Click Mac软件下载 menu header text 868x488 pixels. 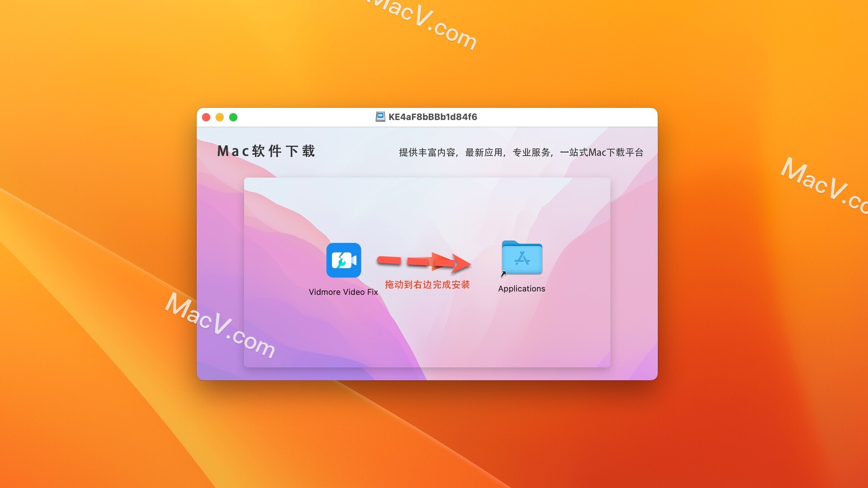tap(276, 152)
